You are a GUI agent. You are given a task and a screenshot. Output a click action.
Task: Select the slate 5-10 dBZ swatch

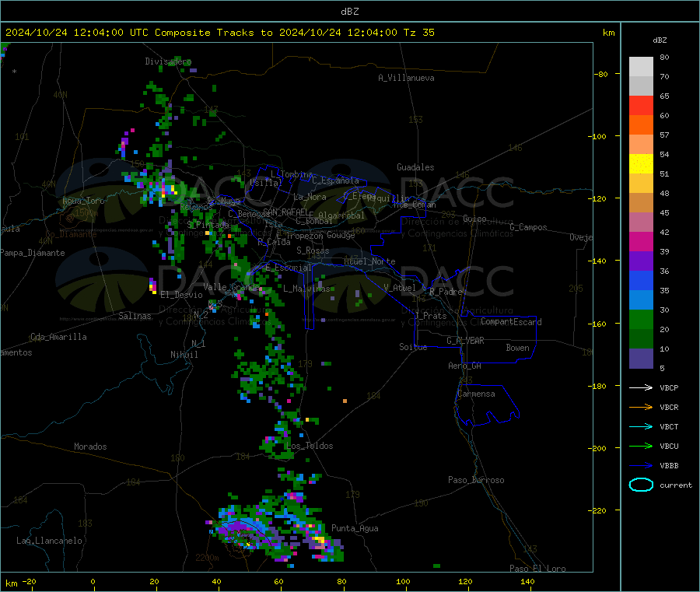click(x=641, y=359)
